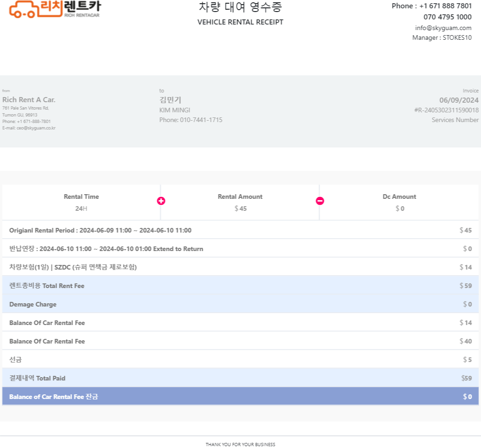Screen dimensions: 481x448
Task: Click the $ 45 under Rental Amount
Action: point(240,209)
